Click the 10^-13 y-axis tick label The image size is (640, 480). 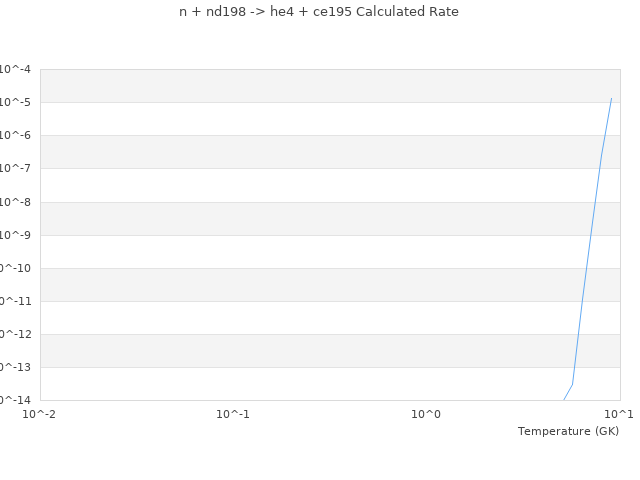point(14,367)
